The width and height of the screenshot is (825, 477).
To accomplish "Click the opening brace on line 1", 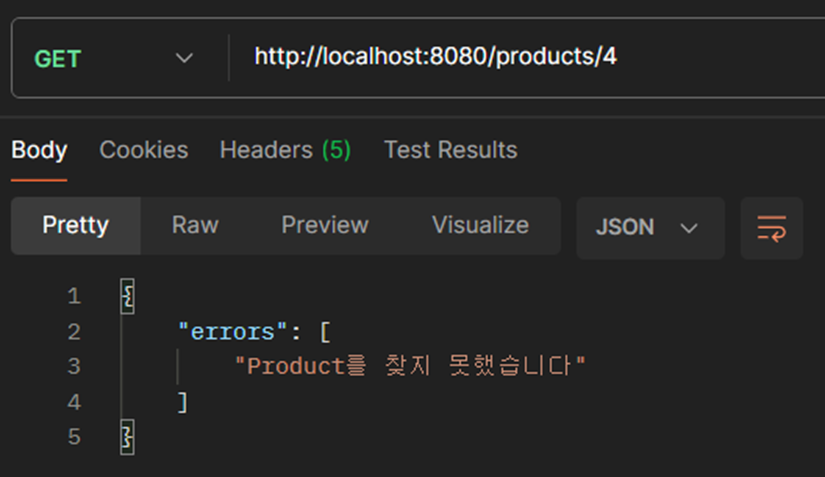I will pos(127,296).
